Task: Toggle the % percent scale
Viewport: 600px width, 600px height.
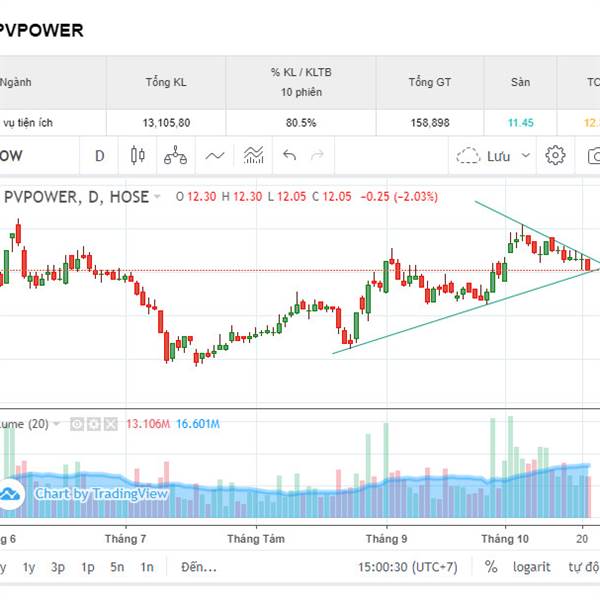Action: point(491,567)
